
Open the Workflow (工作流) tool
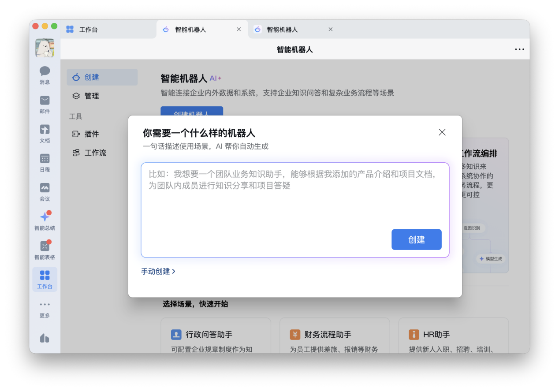(x=95, y=153)
